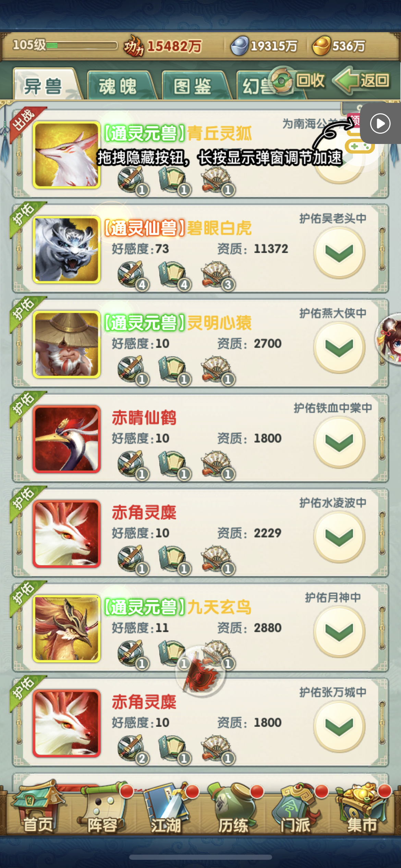
Task: Expand the 九天玄鸟 entry chevron
Action: 339,631
